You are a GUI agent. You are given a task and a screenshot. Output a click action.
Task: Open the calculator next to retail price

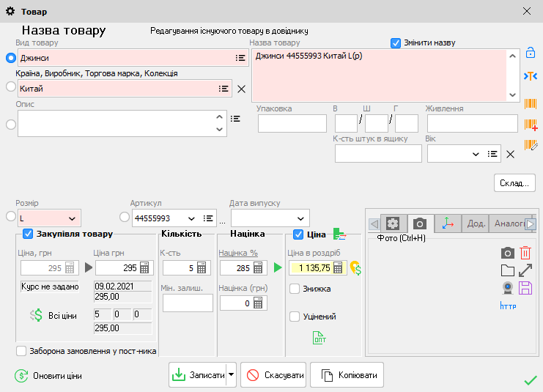coord(338,267)
